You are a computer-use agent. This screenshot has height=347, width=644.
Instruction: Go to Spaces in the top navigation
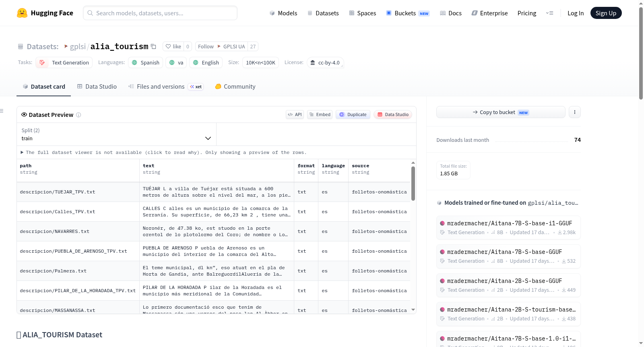click(x=363, y=13)
